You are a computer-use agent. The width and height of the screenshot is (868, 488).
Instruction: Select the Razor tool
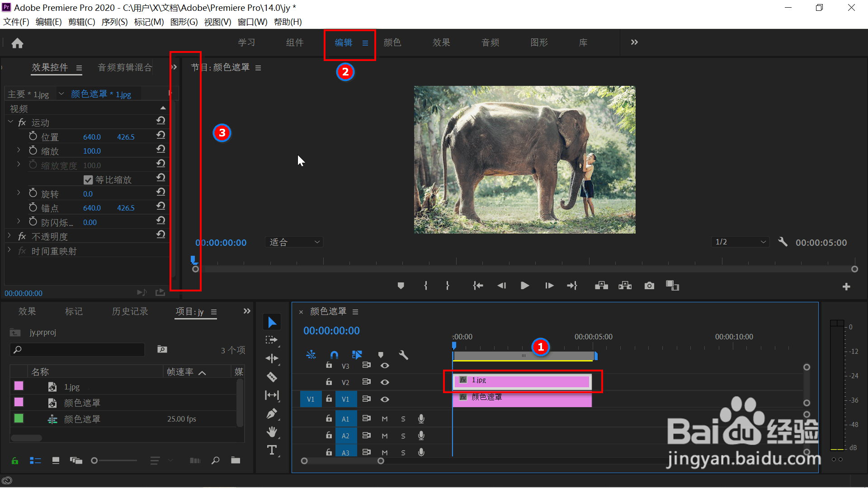pos(272,377)
